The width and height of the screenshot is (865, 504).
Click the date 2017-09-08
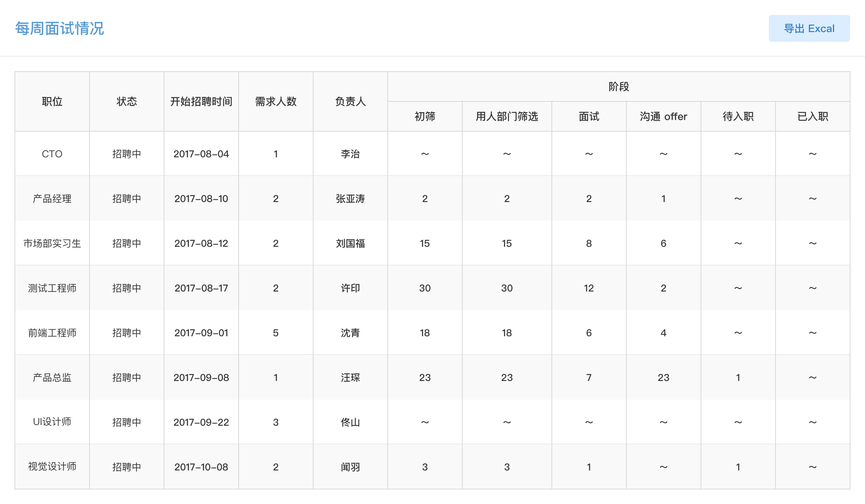(201, 377)
